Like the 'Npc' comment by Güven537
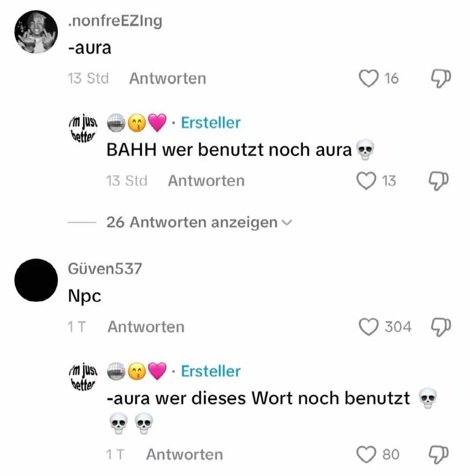 (x=369, y=327)
